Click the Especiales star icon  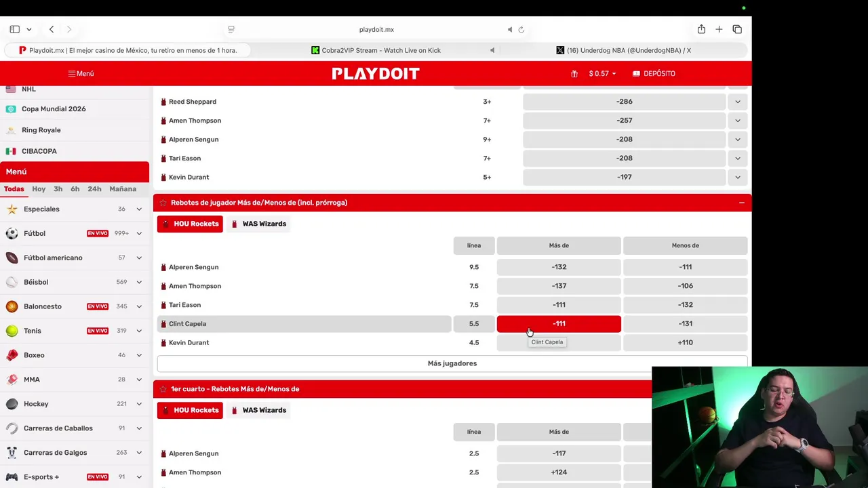pos(12,209)
